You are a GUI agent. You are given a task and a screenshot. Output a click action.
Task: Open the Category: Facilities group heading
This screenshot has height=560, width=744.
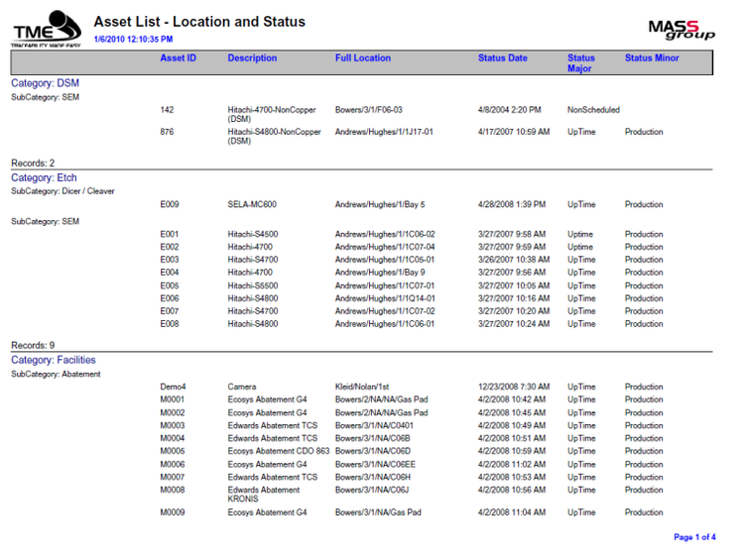(54, 360)
